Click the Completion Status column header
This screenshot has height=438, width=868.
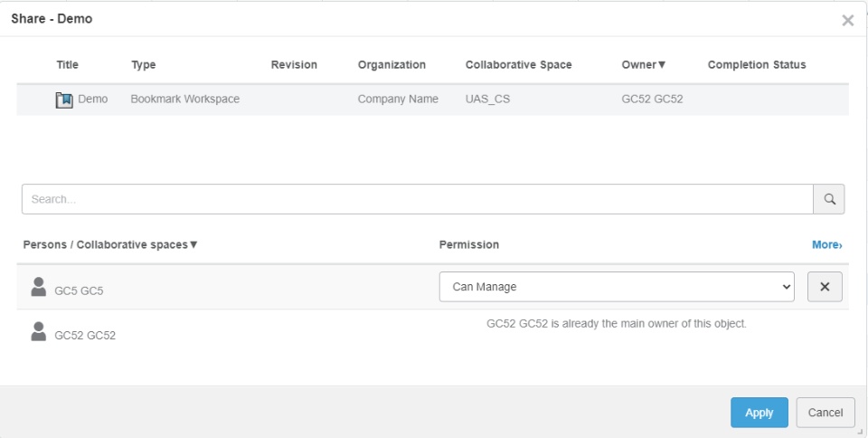[757, 65]
